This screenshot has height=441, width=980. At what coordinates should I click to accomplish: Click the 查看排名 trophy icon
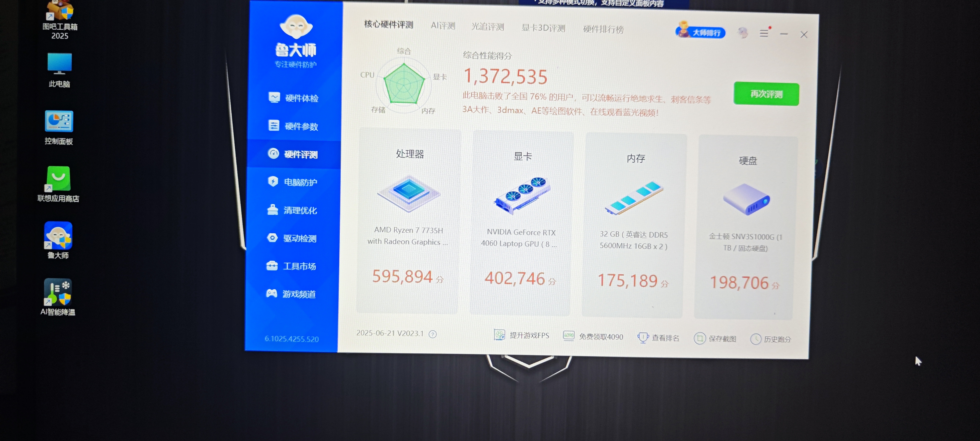pyautogui.click(x=643, y=337)
